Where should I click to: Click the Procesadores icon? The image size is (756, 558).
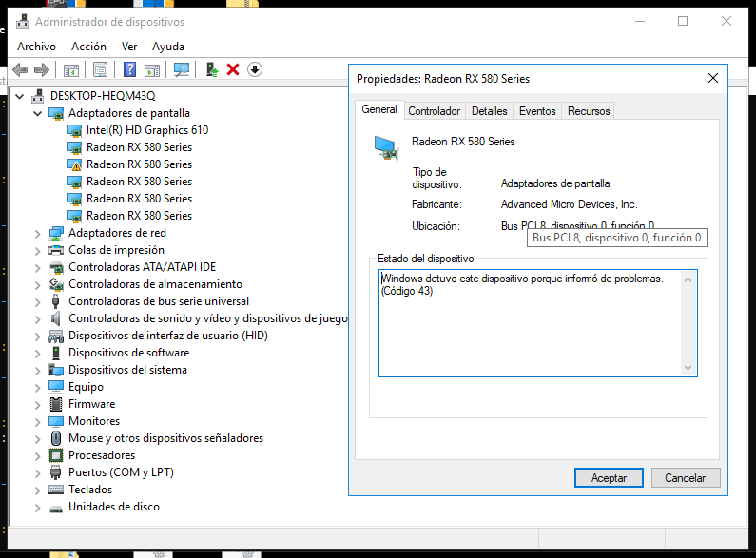coord(56,455)
